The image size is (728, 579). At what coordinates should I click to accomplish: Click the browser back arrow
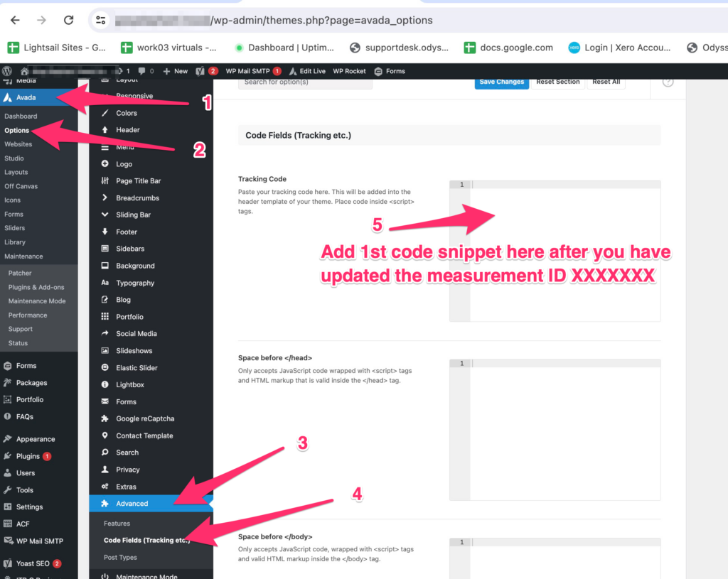pyautogui.click(x=16, y=20)
